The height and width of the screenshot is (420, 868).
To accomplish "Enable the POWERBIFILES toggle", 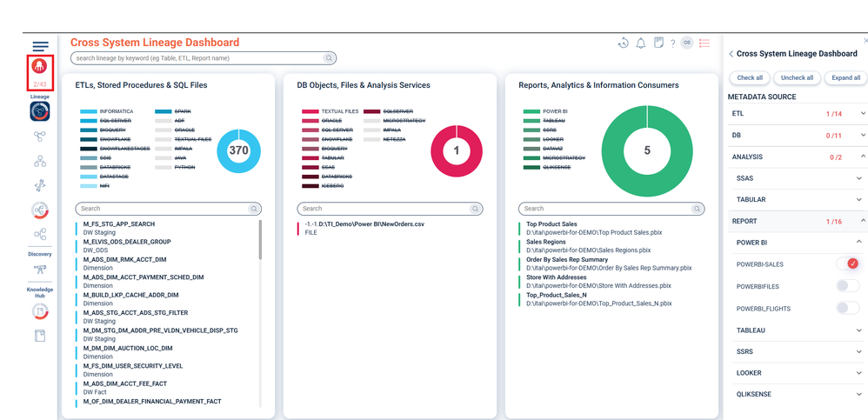I will [847, 286].
